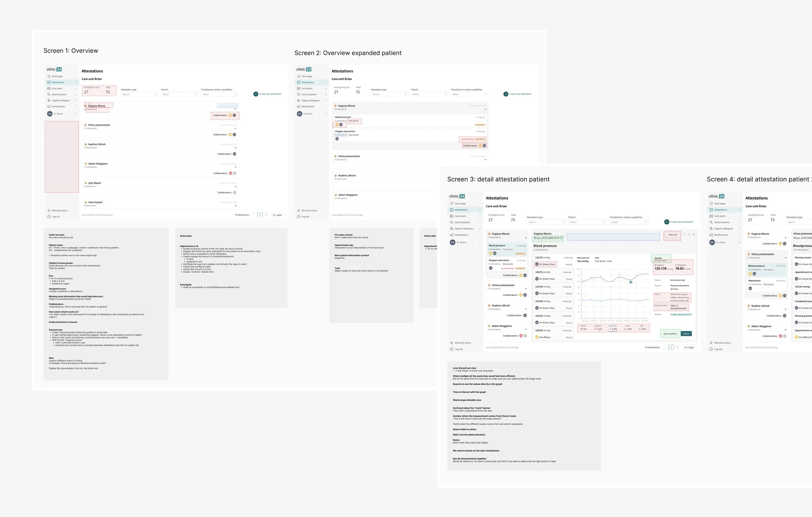Expand Vilma Juttensteim row arrow in Screen 1
Viewport: 812px width, 517px height.
235,129
